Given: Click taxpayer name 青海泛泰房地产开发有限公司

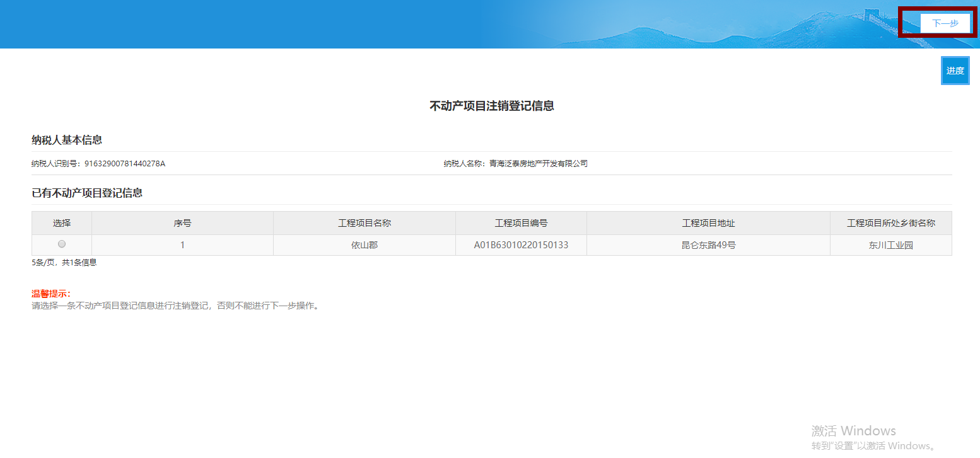Looking at the screenshot, I should tap(539, 164).
